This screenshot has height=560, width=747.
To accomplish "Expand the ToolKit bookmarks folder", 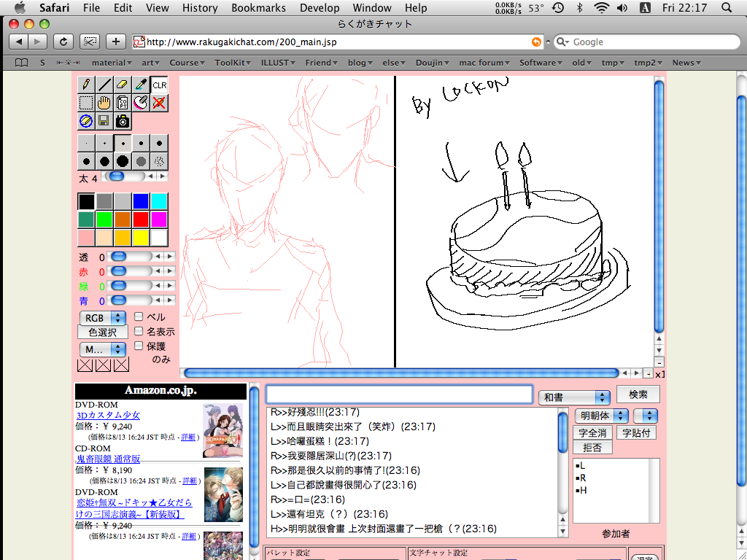I will [x=233, y=63].
